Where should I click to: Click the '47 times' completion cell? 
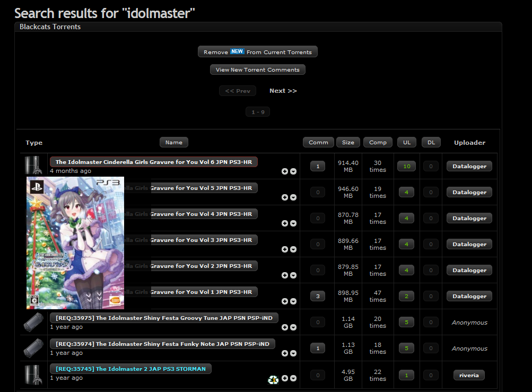tap(378, 297)
